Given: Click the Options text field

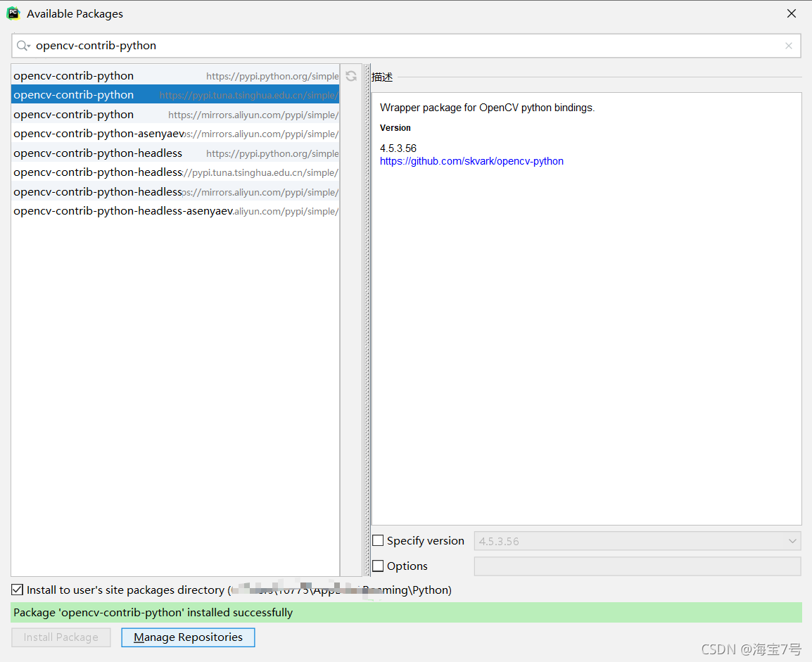Looking at the screenshot, I should tap(637, 566).
